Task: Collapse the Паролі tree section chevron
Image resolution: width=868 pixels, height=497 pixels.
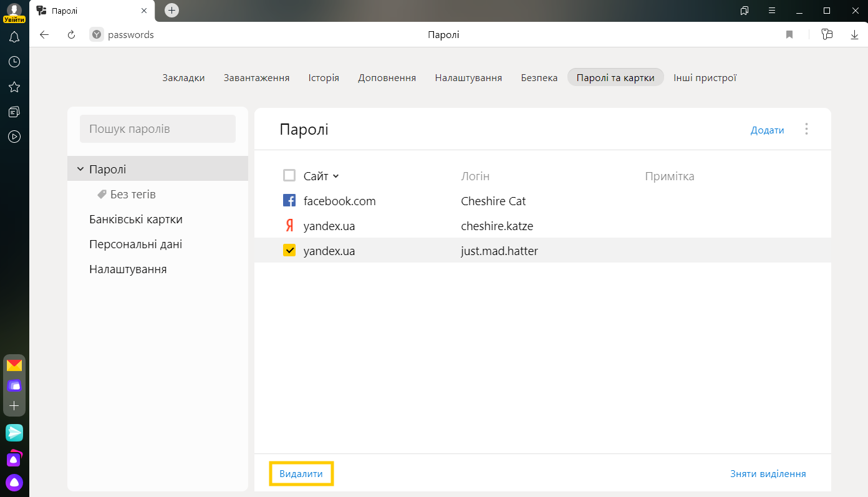Action: 80,169
